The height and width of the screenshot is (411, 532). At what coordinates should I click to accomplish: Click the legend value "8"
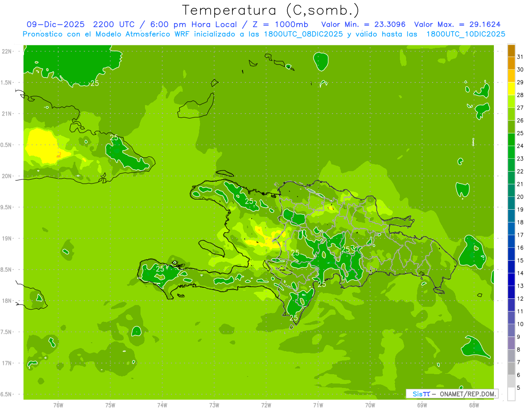point(518,350)
